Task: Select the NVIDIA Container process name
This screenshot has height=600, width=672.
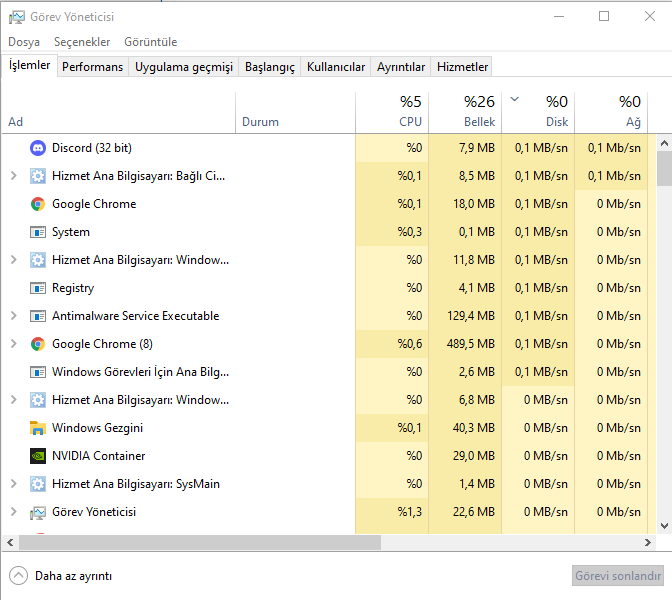Action: (x=98, y=456)
